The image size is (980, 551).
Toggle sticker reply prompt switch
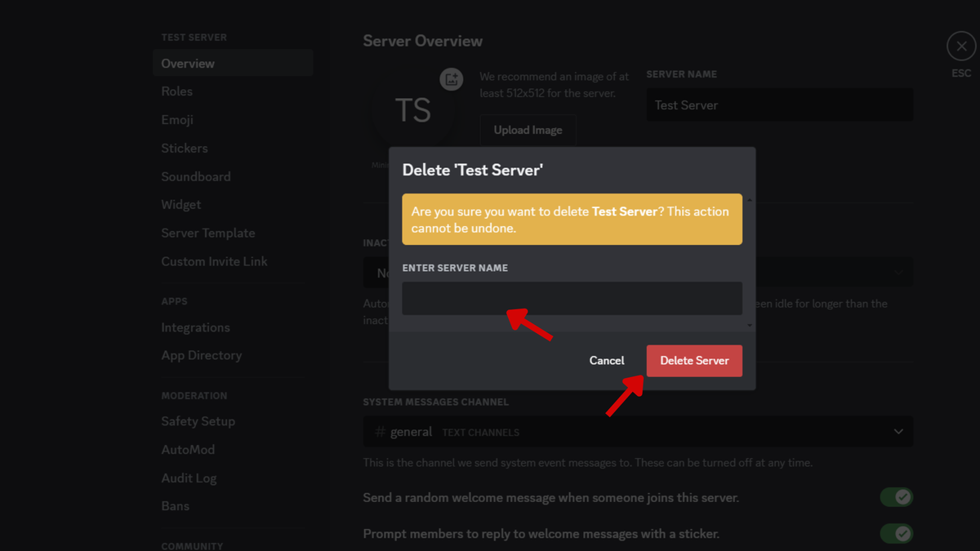pos(896,534)
